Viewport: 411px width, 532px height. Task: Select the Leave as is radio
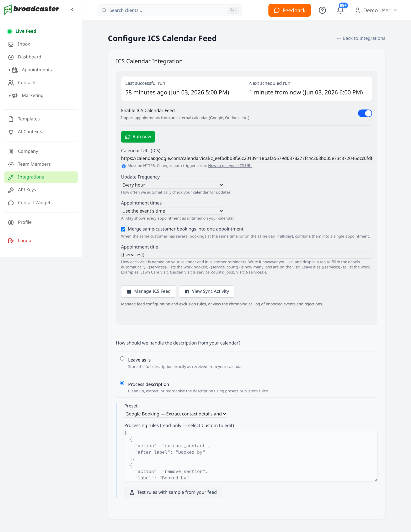[x=122, y=358]
